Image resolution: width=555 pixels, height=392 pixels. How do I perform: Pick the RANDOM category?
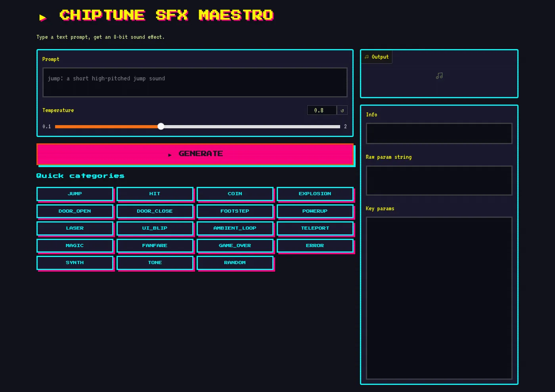235,263
